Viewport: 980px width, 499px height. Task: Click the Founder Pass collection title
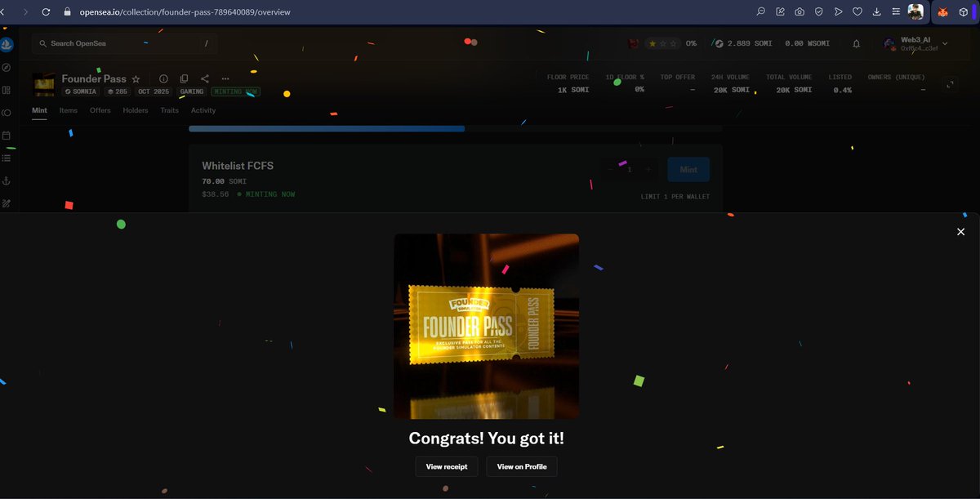[x=94, y=79]
